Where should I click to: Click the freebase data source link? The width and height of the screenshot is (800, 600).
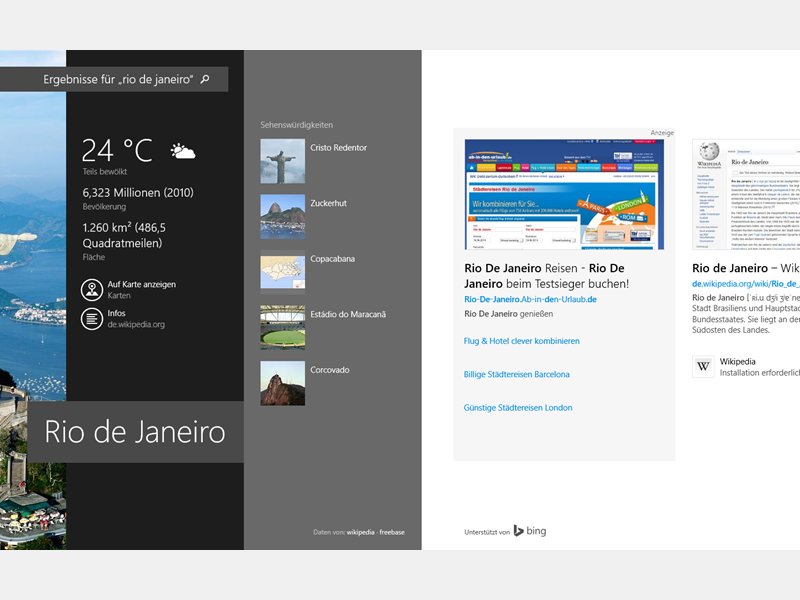tap(392, 532)
